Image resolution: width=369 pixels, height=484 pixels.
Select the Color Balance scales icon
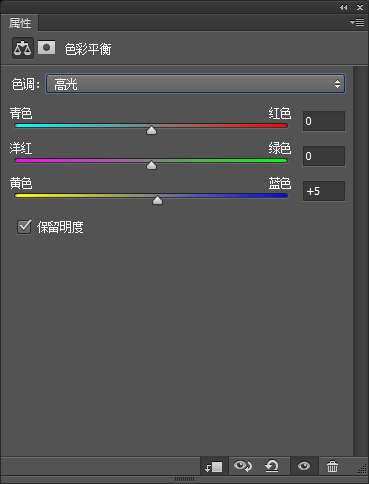tap(23, 48)
